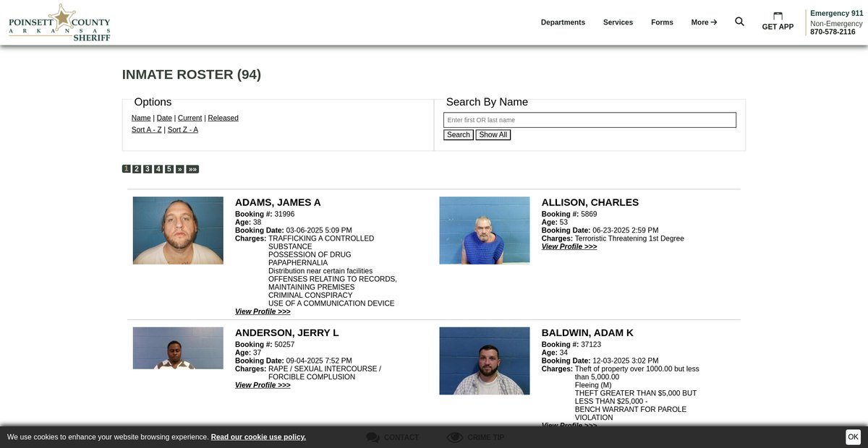This screenshot has width=868, height=448.
Task: Click booking number 31996
Action: (x=284, y=215)
